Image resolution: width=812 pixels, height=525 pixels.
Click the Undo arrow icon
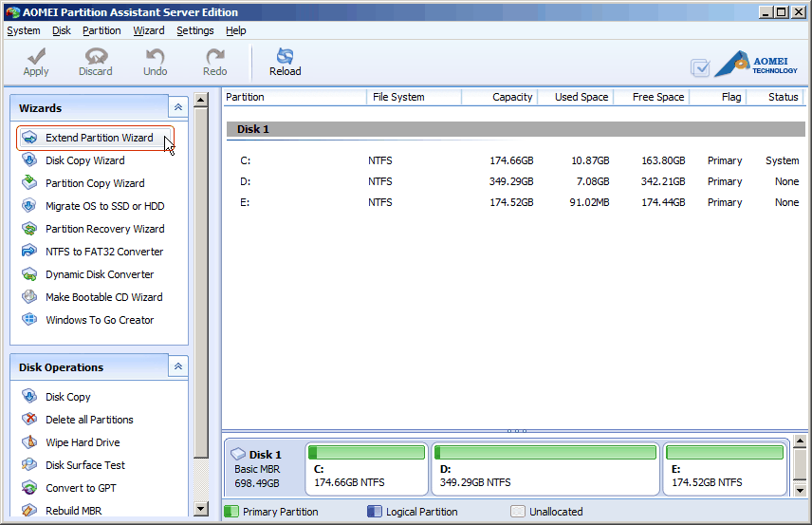[155, 57]
